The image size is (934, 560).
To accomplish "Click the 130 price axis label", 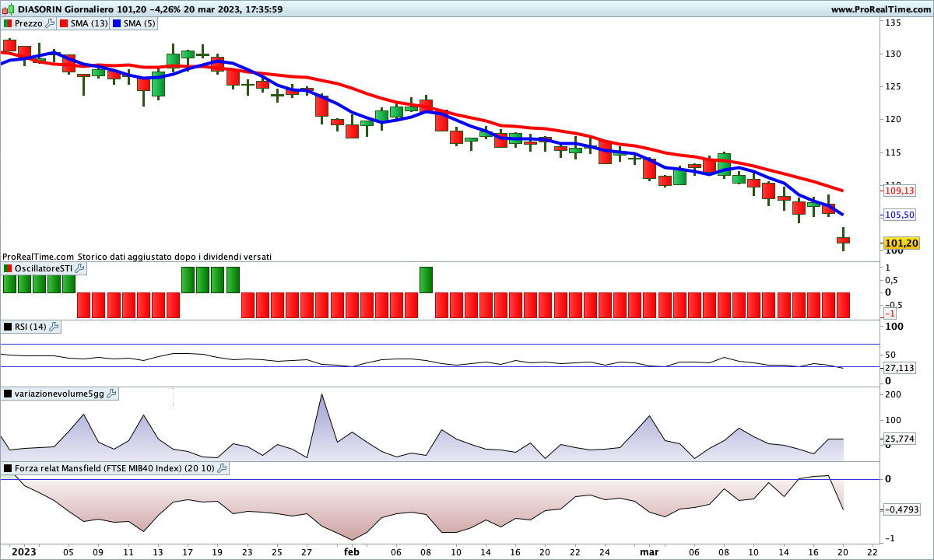I will [x=892, y=54].
